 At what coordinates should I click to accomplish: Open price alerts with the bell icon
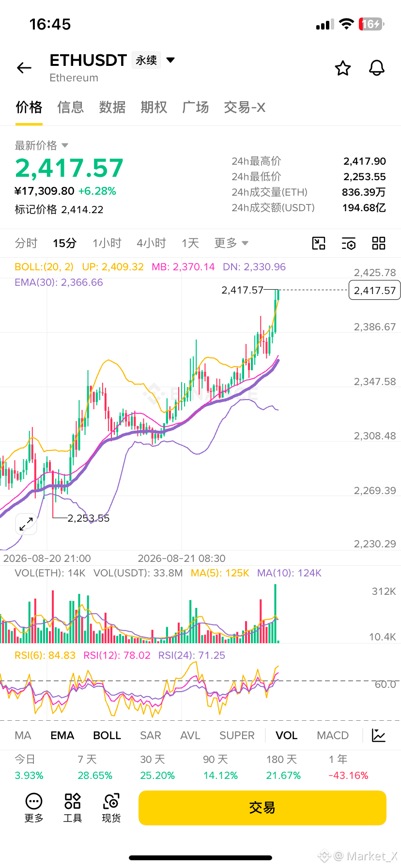[x=377, y=68]
